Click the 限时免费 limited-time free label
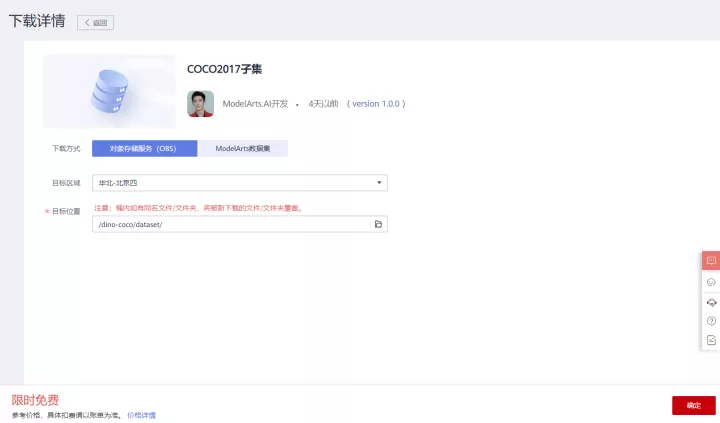Image resolution: width=720 pixels, height=423 pixels. coord(35,399)
